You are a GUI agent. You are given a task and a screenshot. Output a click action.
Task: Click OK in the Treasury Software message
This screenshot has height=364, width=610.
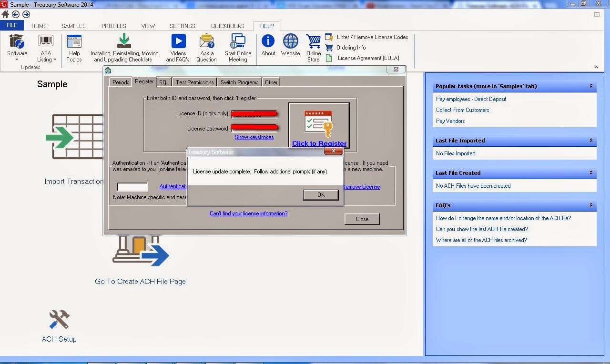click(321, 195)
